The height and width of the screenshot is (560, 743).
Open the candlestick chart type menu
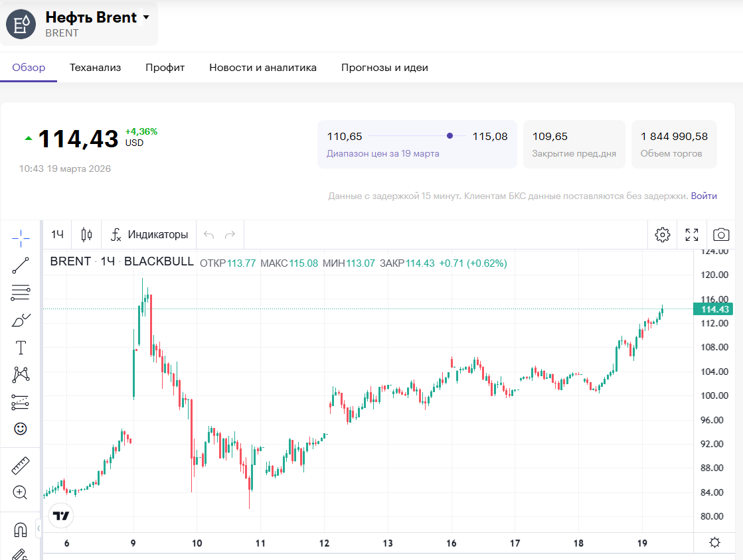(86, 234)
